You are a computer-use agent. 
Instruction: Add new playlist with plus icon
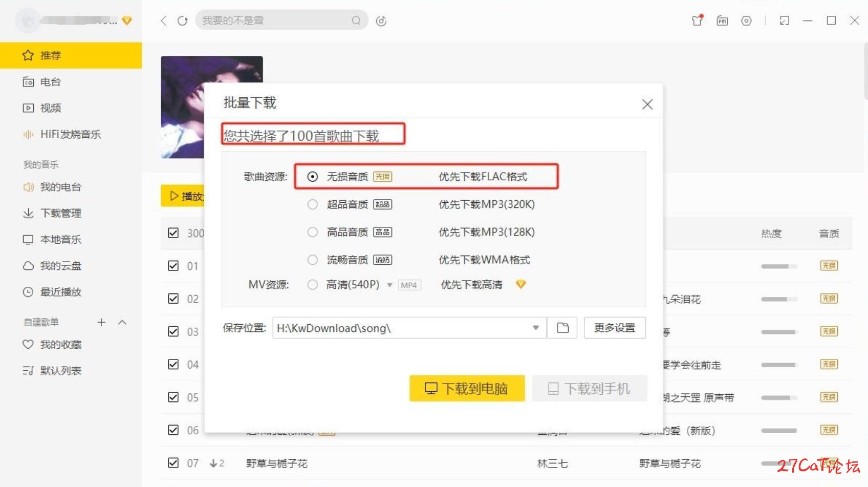coord(101,322)
